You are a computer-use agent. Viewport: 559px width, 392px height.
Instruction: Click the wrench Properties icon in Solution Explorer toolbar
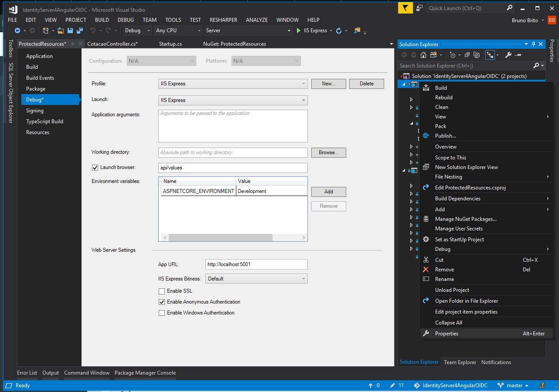tap(508, 55)
